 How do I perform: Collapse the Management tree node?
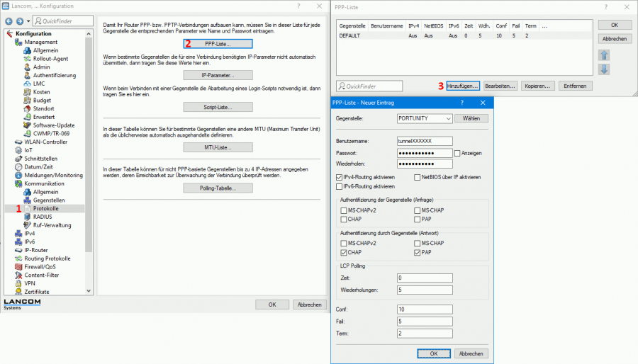click(11, 42)
